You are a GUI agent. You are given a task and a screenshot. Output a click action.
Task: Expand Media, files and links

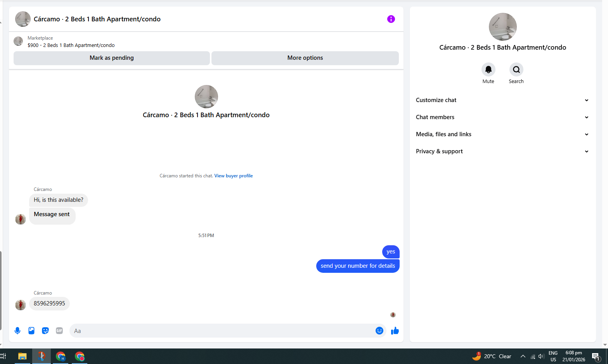502,134
